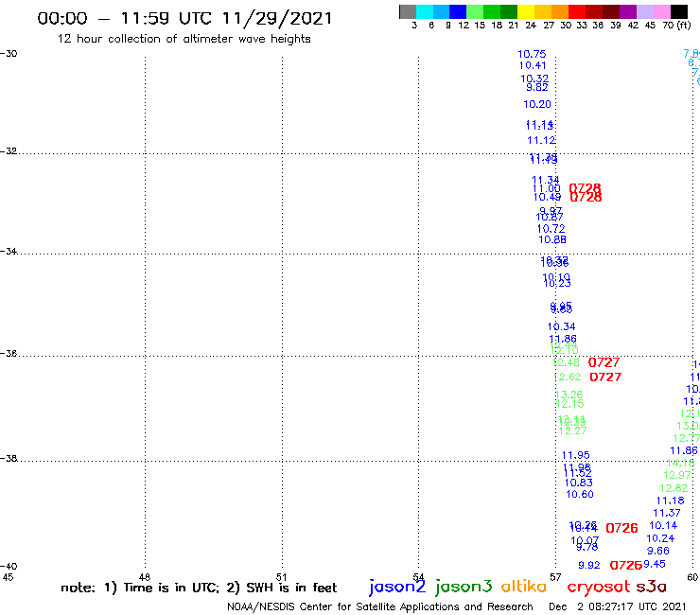
Task: Click the 'cryosat' satellite legend label
Action: coord(598,587)
